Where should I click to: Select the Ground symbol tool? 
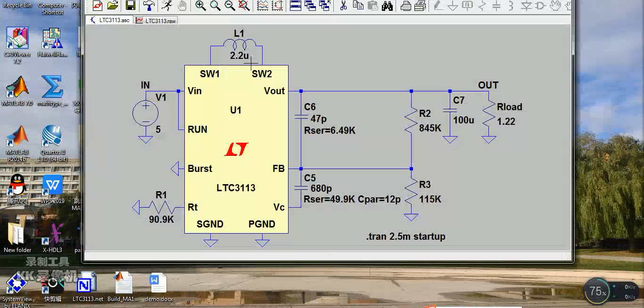click(453, 6)
